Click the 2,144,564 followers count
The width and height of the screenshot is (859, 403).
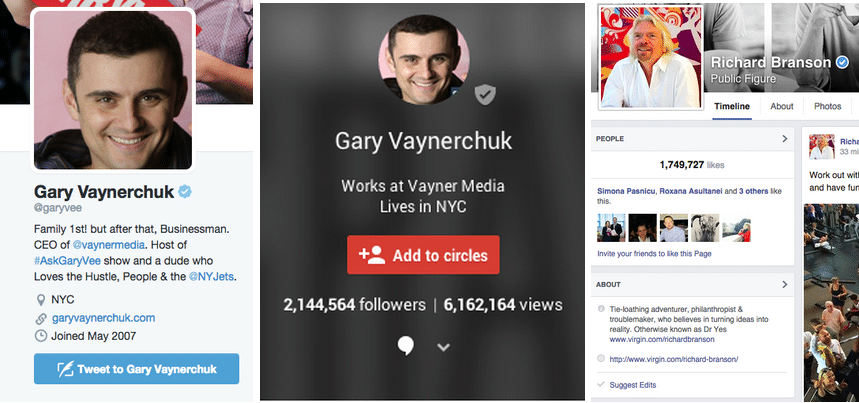tap(354, 304)
